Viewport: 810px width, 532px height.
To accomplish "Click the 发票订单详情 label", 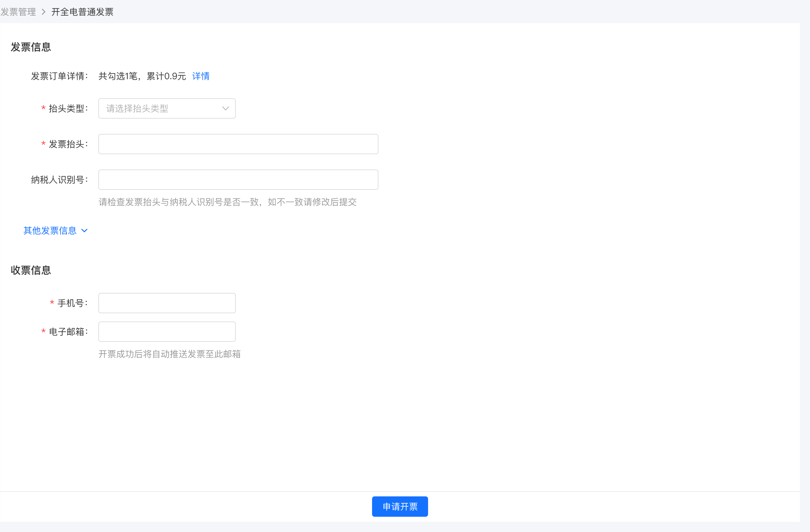I will pyautogui.click(x=60, y=76).
